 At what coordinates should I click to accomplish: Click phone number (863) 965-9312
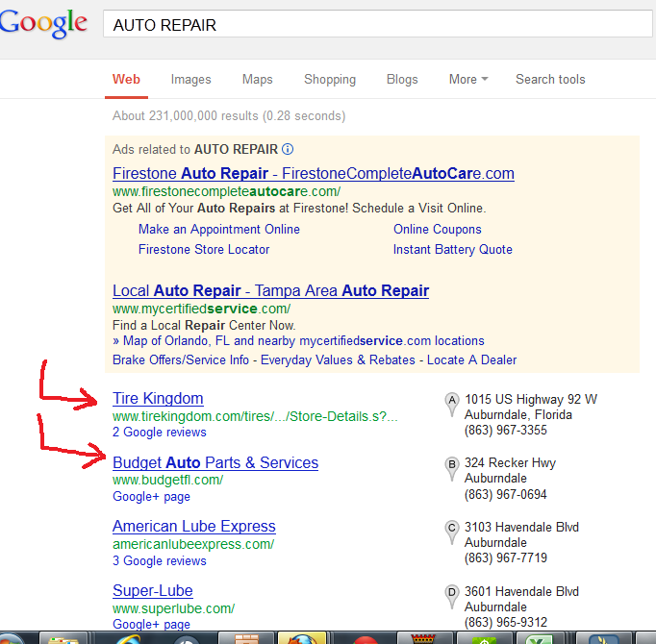[506, 622]
